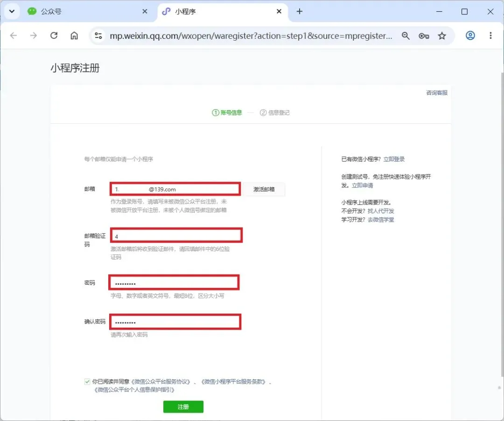The image size is (504, 421).
Task: Click the 去微信学堂 link
Action: pyautogui.click(x=381, y=220)
